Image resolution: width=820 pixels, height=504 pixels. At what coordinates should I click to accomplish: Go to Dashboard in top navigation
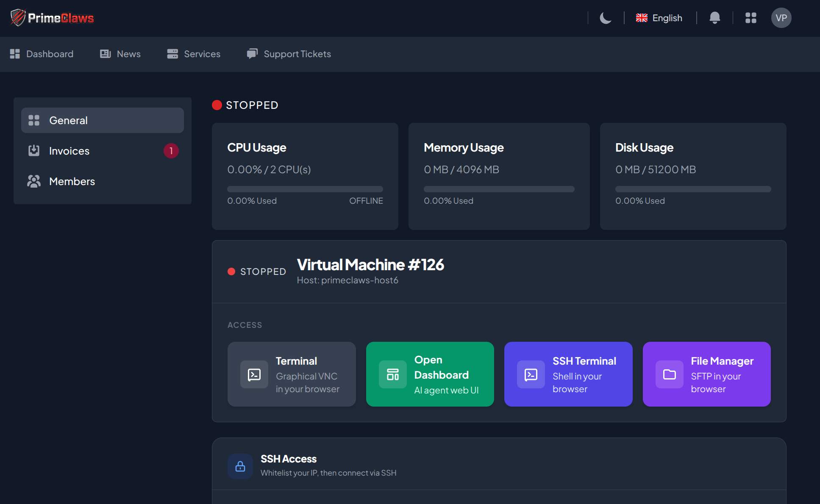(x=42, y=54)
